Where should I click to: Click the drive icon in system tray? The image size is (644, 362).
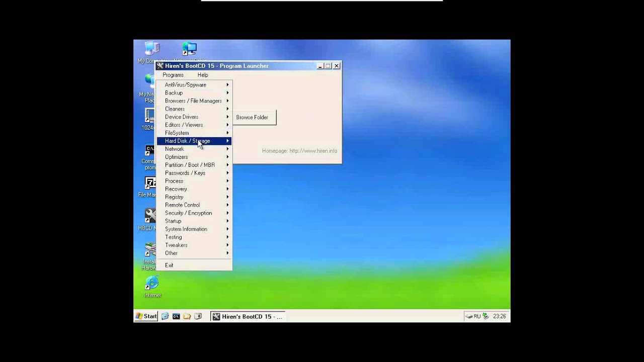click(x=469, y=316)
